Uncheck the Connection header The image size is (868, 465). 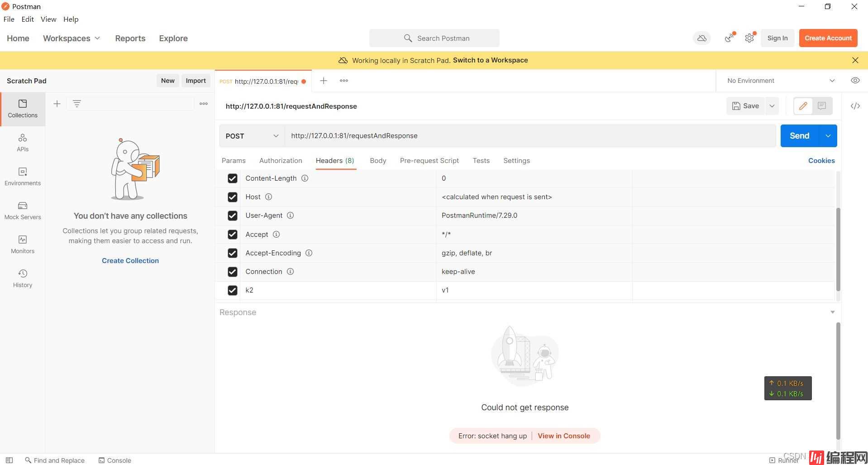coord(233,272)
